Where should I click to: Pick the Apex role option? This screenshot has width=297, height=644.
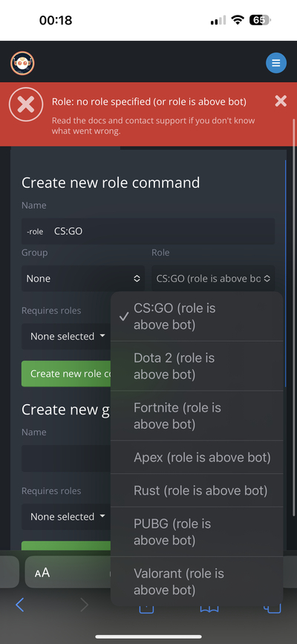197,458
